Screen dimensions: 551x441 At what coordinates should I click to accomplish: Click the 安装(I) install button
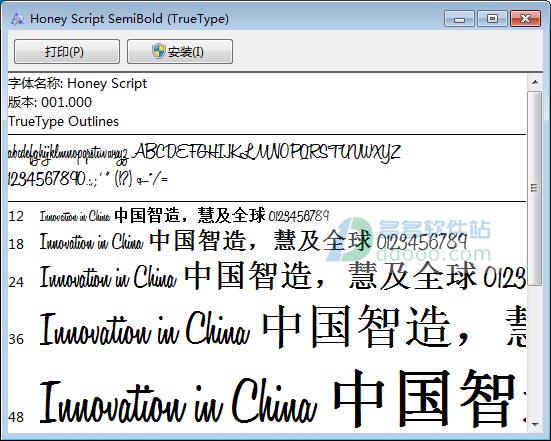pyautogui.click(x=180, y=52)
